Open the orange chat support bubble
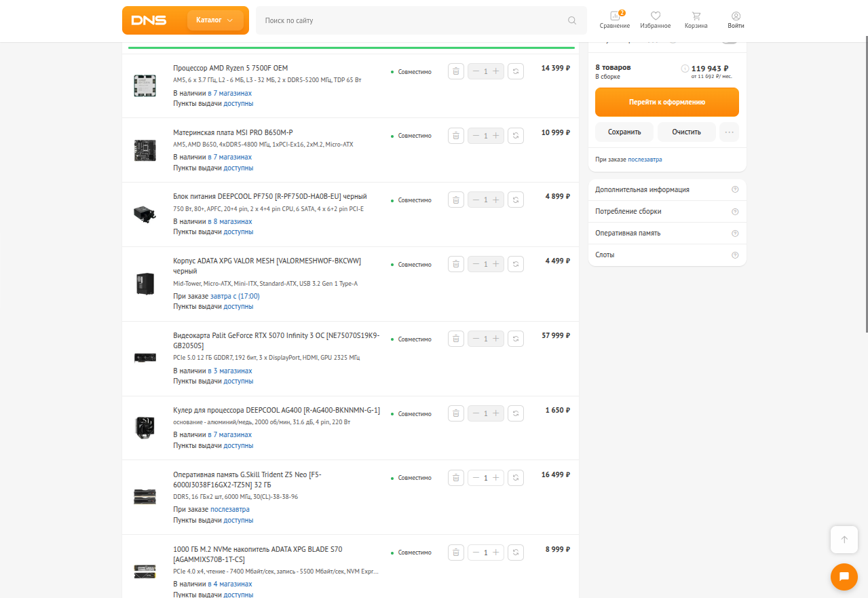868x598 pixels. point(844,577)
